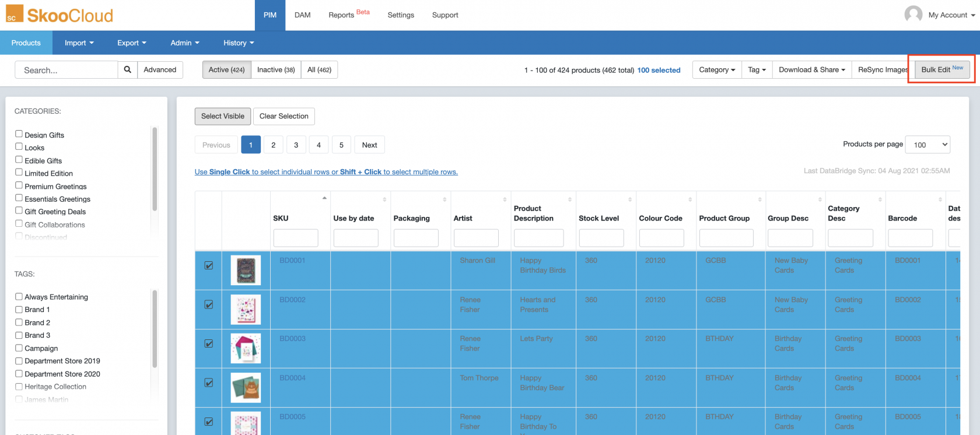Open the History dropdown menu
This screenshot has height=435, width=980.
point(239,43)
